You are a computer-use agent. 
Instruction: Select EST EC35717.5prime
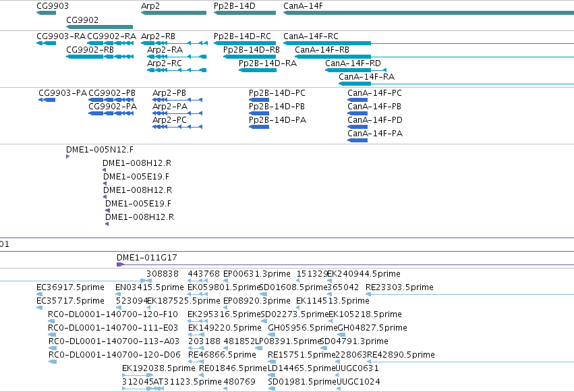coord(40,308)
